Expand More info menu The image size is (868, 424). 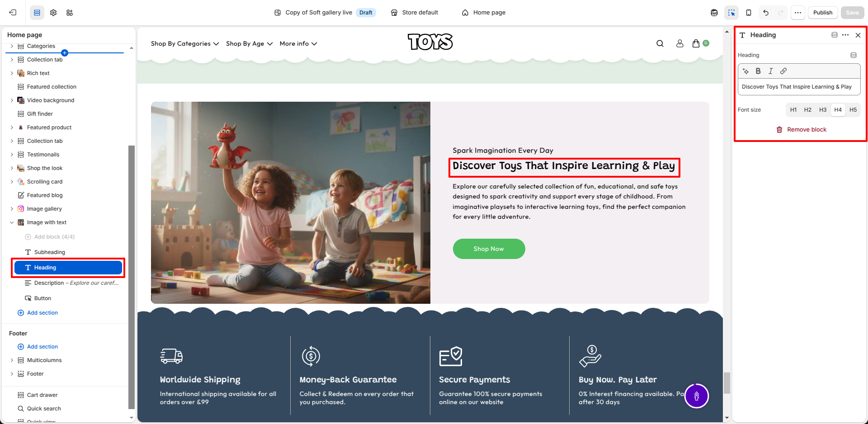tap(298, 43)
